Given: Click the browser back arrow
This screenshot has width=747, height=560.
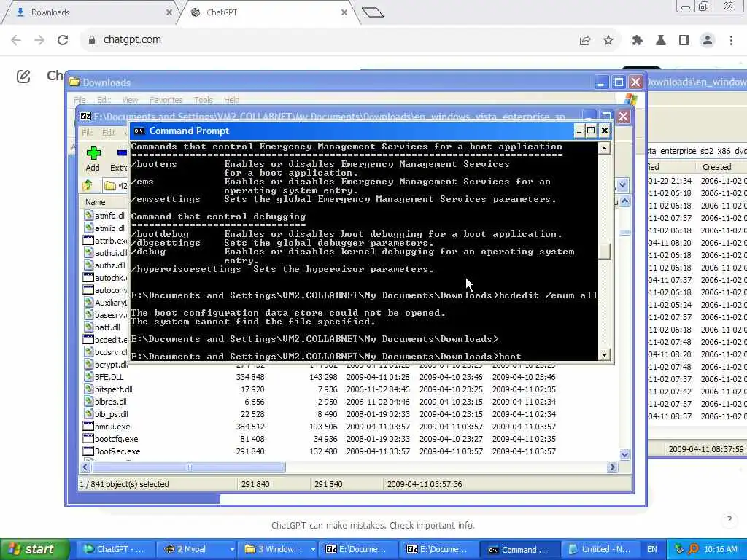Looking at the screenshot, I should click(16, 40).
